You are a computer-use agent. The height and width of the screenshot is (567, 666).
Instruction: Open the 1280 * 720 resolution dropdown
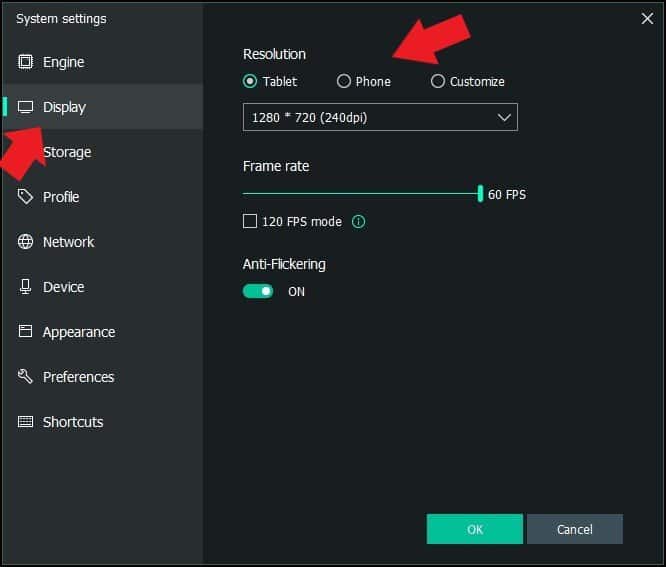380,118
